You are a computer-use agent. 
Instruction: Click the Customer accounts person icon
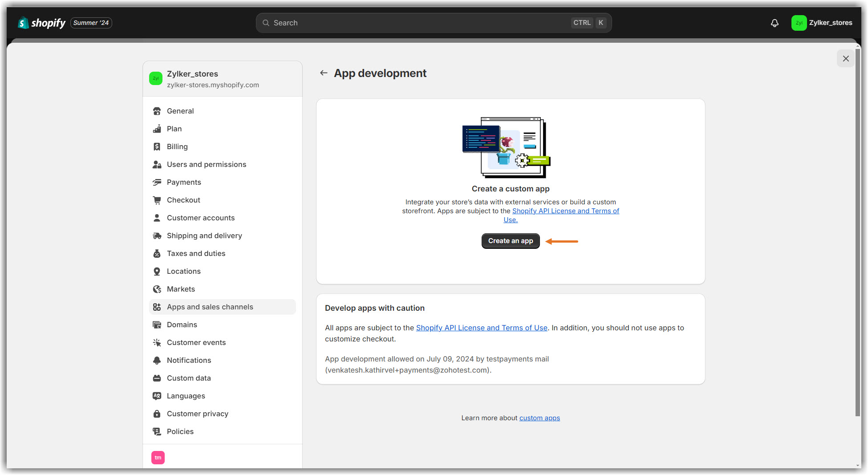157,218
